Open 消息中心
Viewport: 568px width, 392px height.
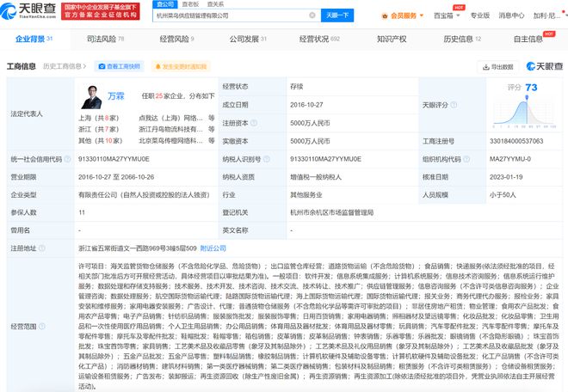(511, 15)
